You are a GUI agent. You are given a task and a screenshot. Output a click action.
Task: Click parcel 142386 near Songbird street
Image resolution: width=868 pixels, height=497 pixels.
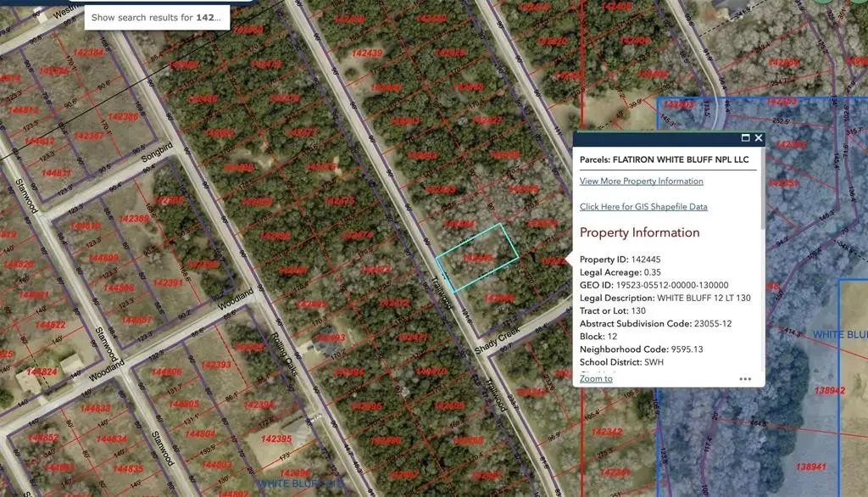[123, 116]
